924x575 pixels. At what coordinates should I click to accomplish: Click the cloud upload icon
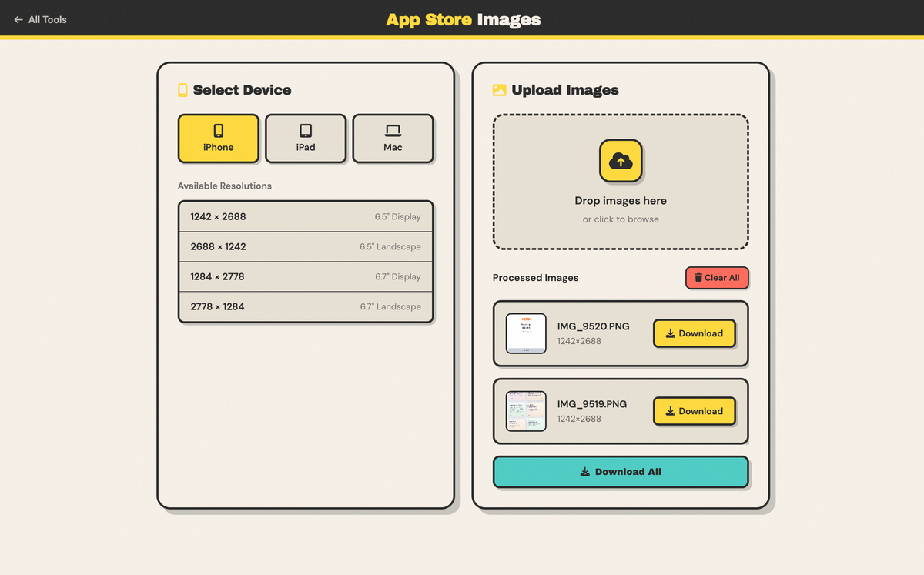pos(621,161)
